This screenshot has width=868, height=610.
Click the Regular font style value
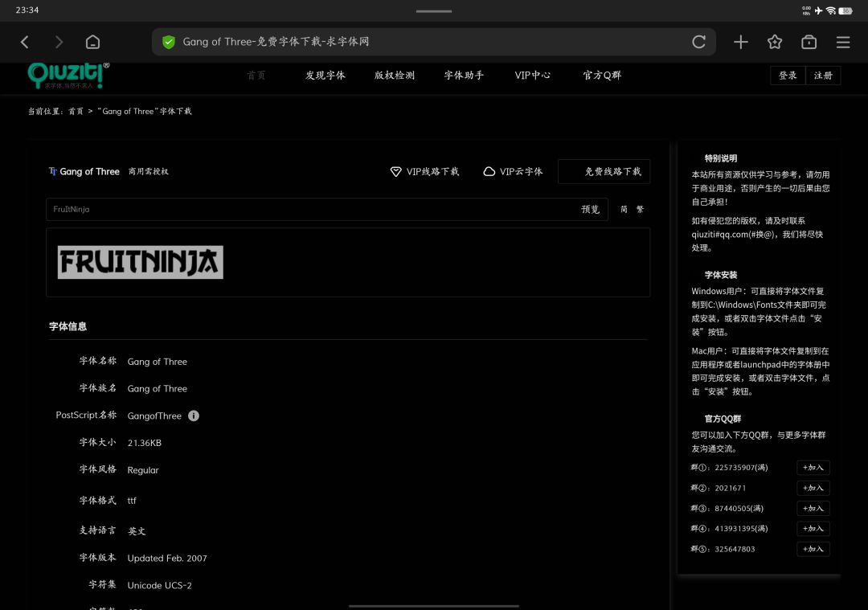(143, 470)
